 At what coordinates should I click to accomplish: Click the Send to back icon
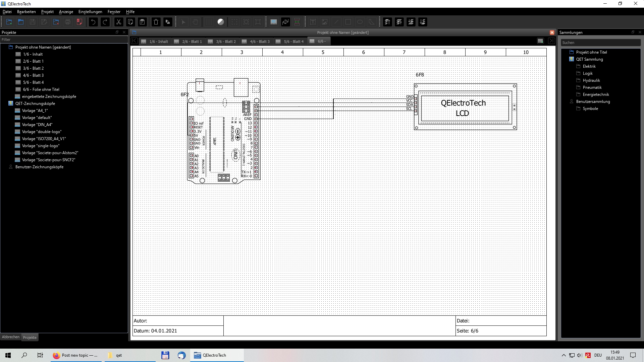coord(423,22)
